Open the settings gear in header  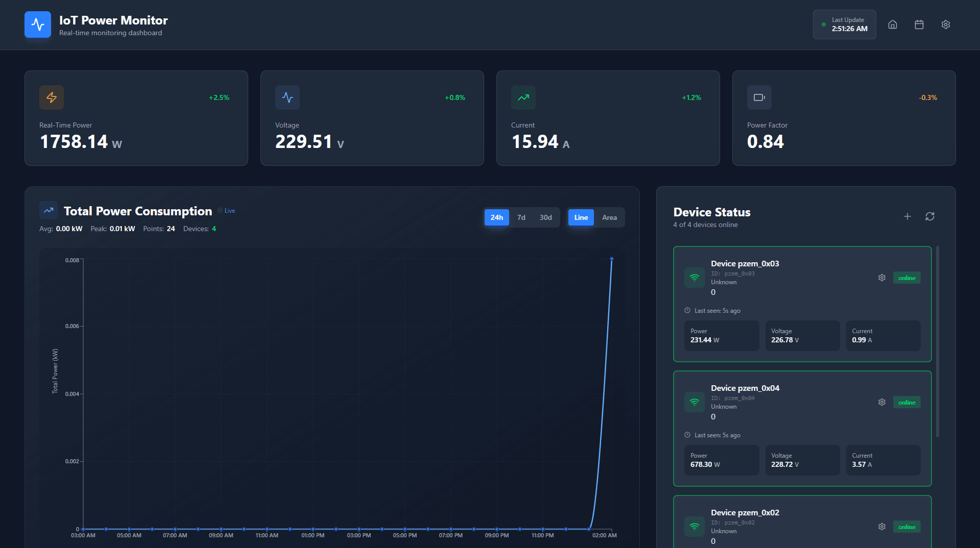(x=946, y=24)
